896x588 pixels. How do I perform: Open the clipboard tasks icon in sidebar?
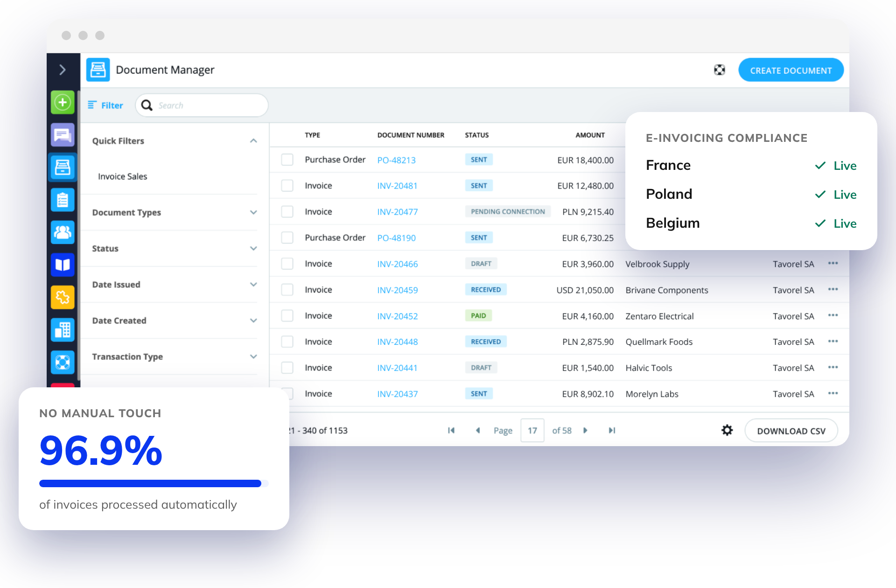click(63, 200)
